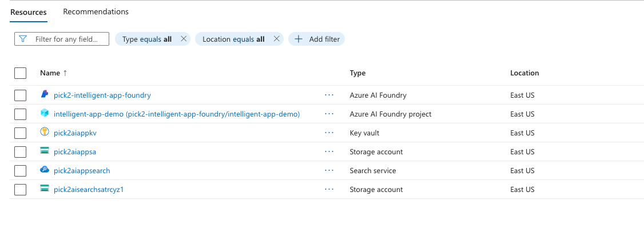Screen dimensions: 644x252
Task: Click the pick2aiappsa storage account icon
Action: tap(45, 151)
